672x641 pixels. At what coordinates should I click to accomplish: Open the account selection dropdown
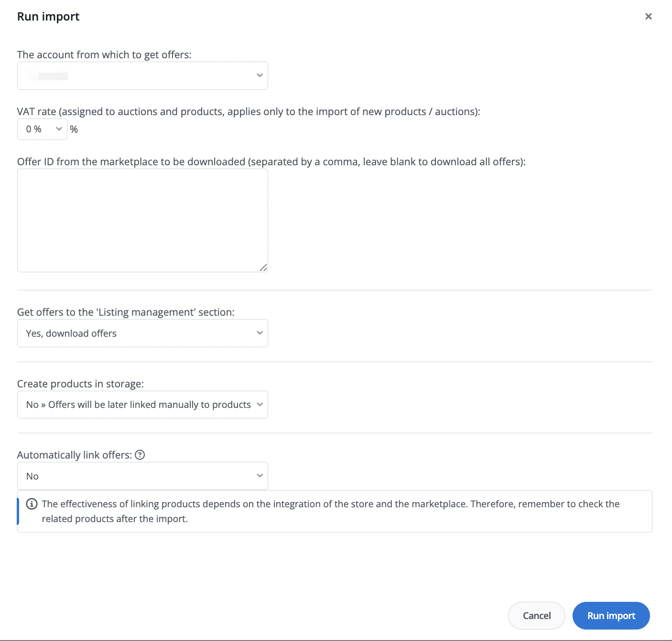[142, 76]
